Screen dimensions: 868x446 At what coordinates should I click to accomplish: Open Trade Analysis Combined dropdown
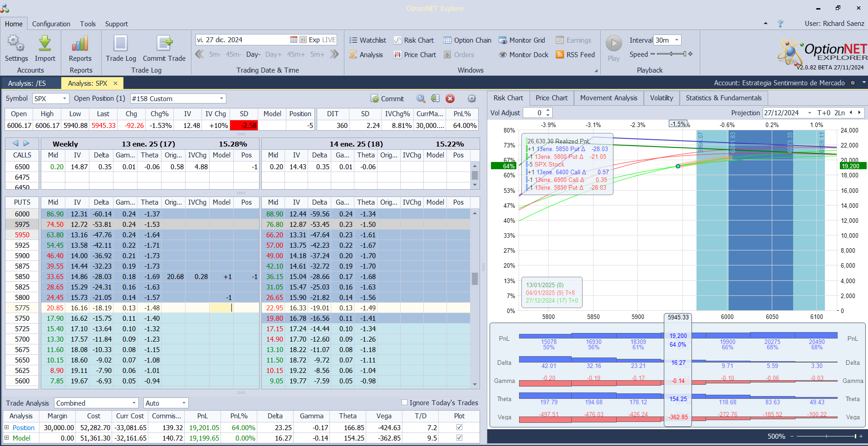134,403
